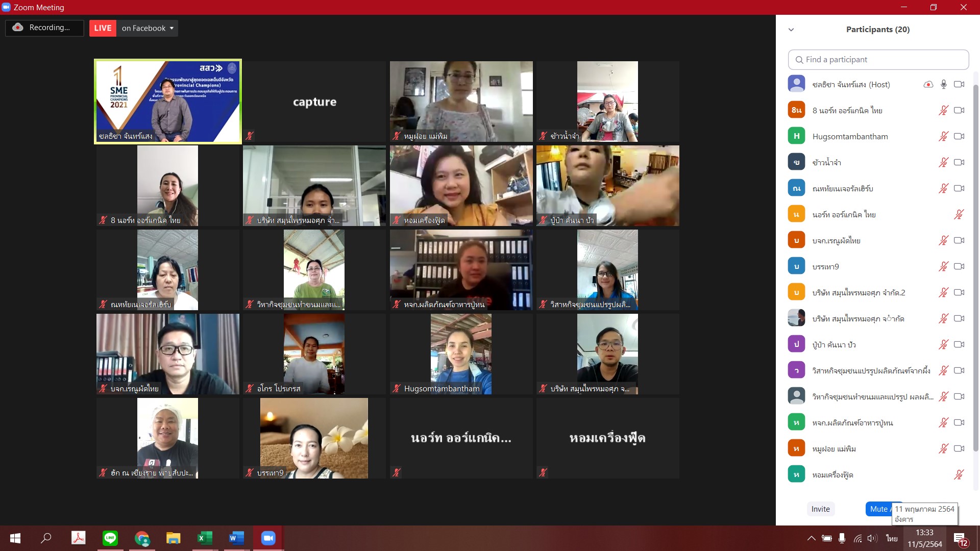Viewport: 980px width, 551px height.
Task: Open Excel from the taskbar
Action: pos(205,538)
